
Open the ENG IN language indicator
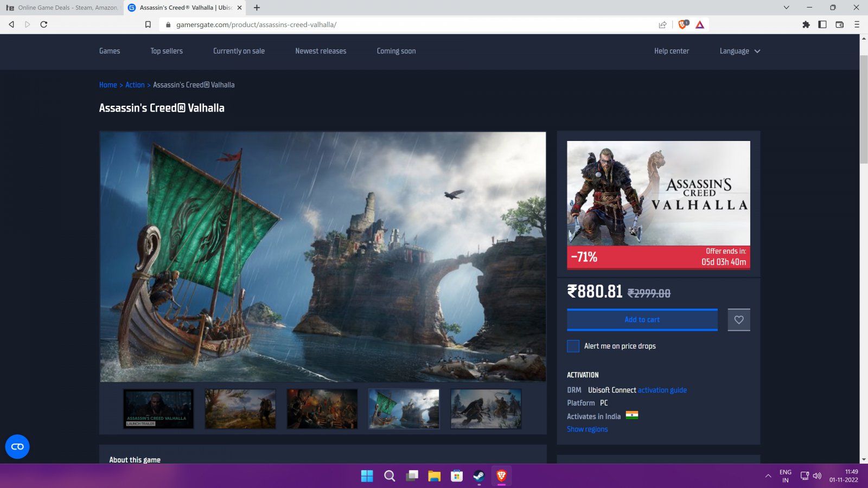tap(786, 476)
